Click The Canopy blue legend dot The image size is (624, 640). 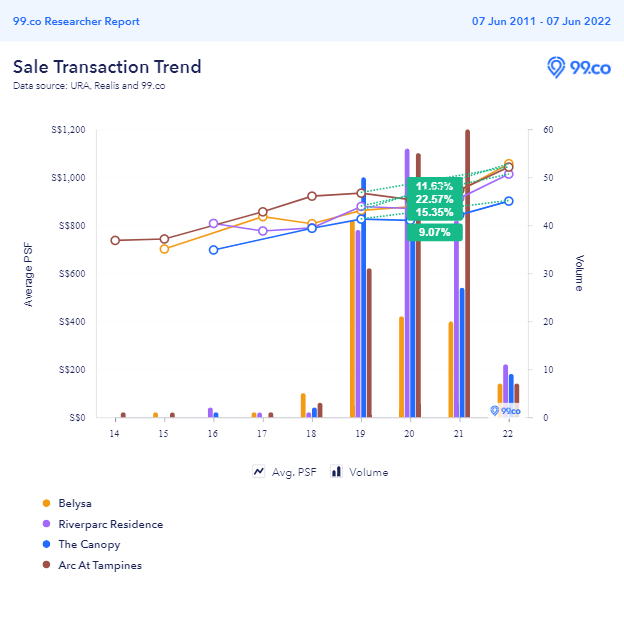[47, 544]
